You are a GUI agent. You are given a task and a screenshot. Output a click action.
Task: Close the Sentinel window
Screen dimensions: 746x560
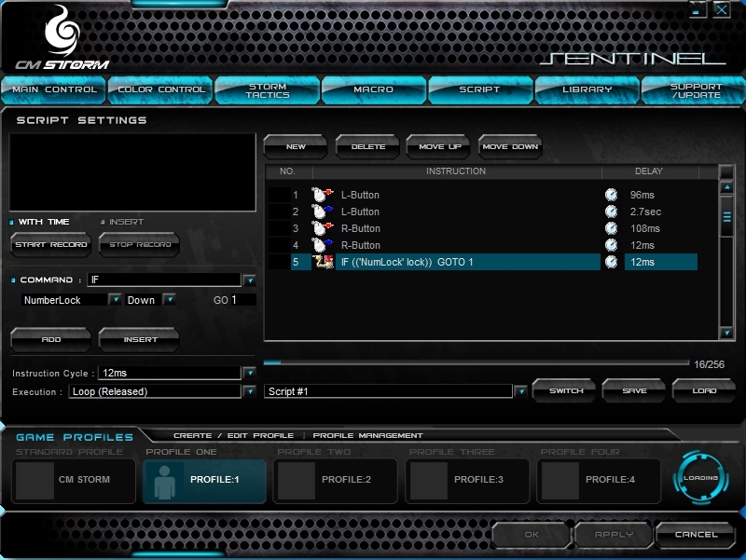[x=721, y=9]
